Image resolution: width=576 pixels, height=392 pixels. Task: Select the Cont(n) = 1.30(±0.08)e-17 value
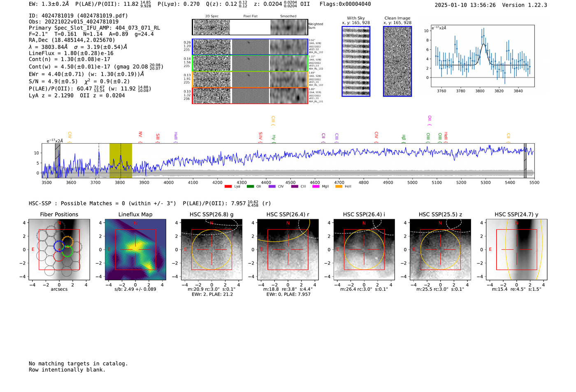pyautogui.click(x=70, y=59)
